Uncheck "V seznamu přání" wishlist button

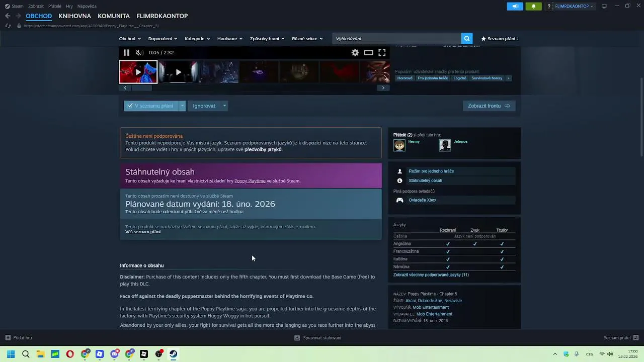click(150, 106)
